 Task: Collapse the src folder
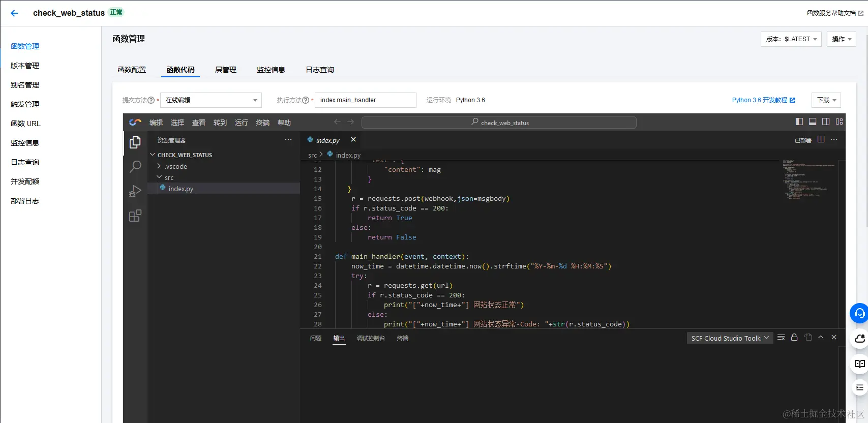pos(169,177)
